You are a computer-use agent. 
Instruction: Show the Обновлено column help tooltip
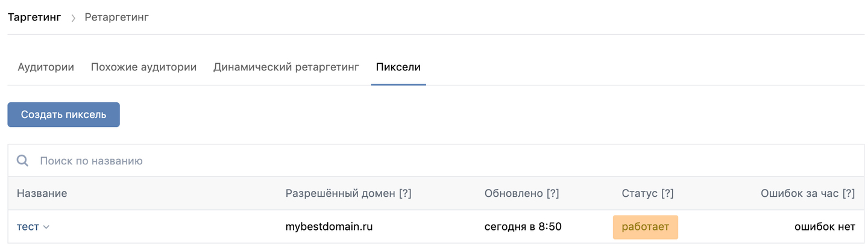click(553, 193)
